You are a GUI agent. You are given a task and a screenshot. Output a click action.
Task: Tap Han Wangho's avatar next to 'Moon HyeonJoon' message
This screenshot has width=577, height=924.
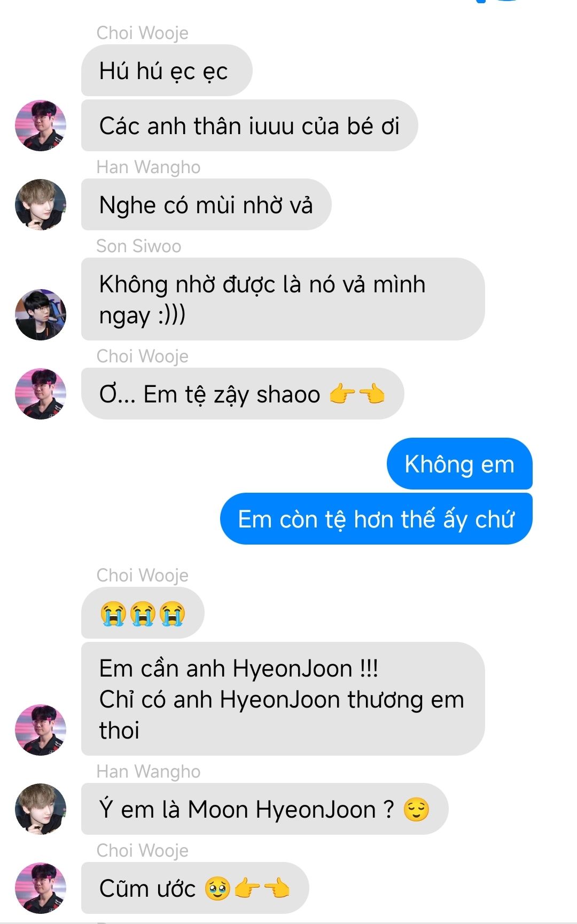(x=41, y=809)
